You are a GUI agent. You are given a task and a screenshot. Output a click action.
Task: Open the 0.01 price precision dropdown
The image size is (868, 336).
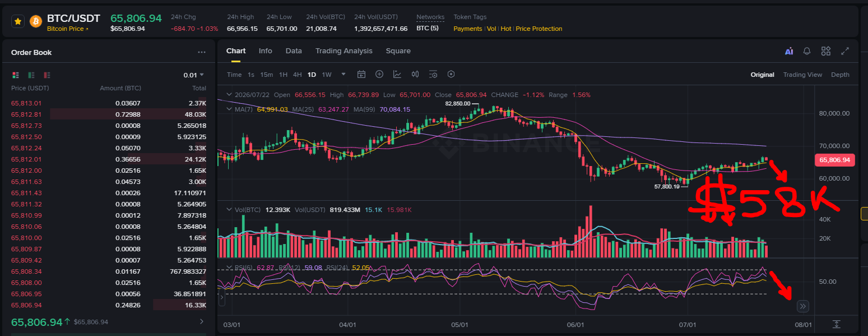(x=194, y=75)
